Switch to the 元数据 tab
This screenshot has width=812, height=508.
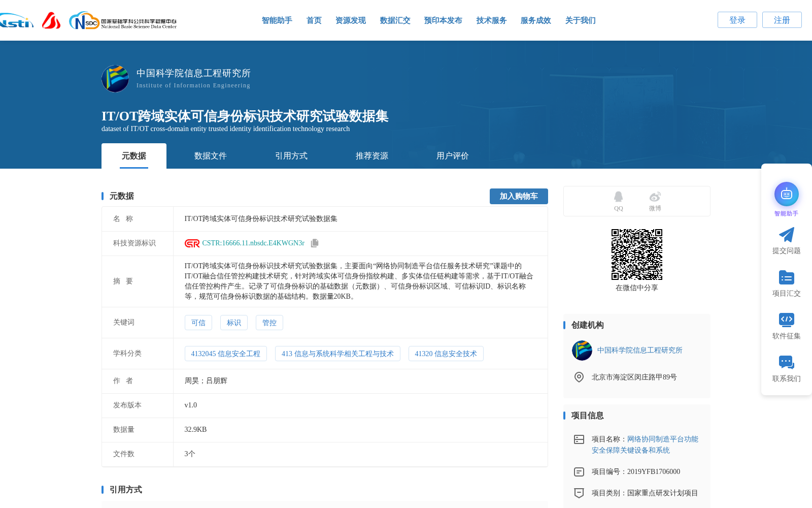pyautogui.click(x=134, y=156)
